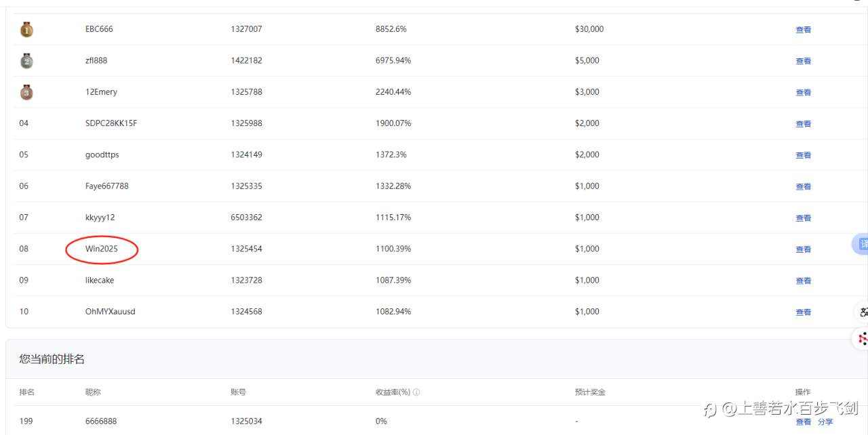The height and width of the screenshot is (435, 868).
Task: Open 查看 link for likecake row
Action: click(804, 281)
